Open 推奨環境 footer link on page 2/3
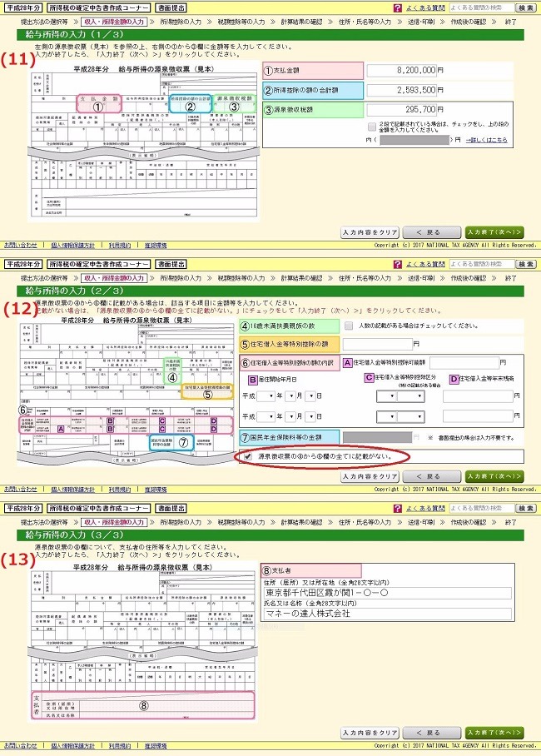541x756 pixels. click(x=156, y=490)
